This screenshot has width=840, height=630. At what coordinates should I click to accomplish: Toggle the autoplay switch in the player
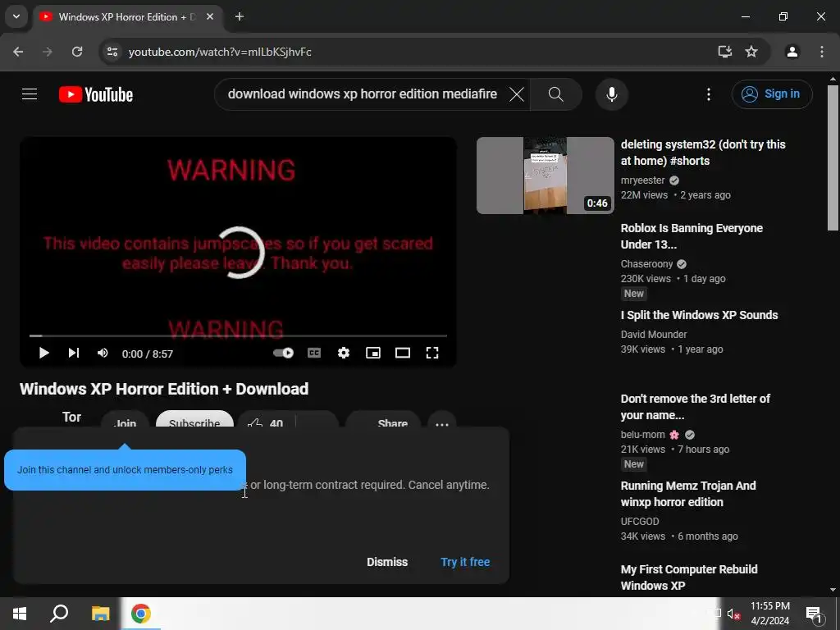[x=283, y=353]
